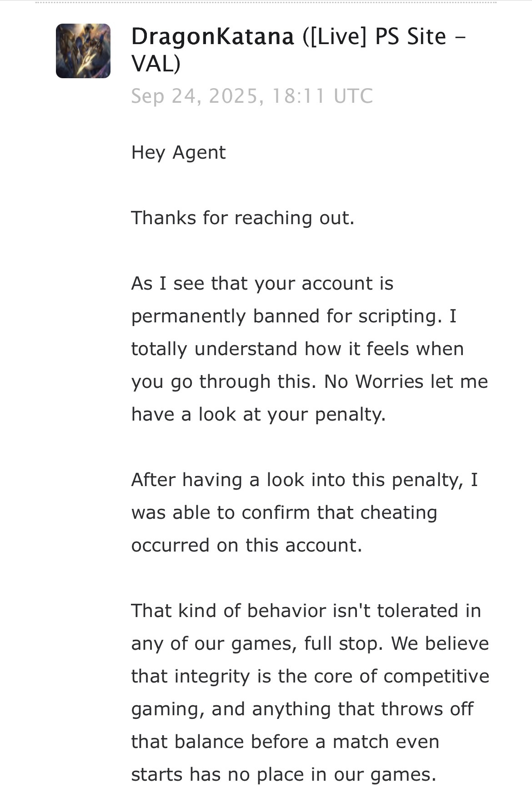The width and height of the screenshot is (532, 793).
Task: Click the line "After having a look into this penalty, I"
Action: 305,480
